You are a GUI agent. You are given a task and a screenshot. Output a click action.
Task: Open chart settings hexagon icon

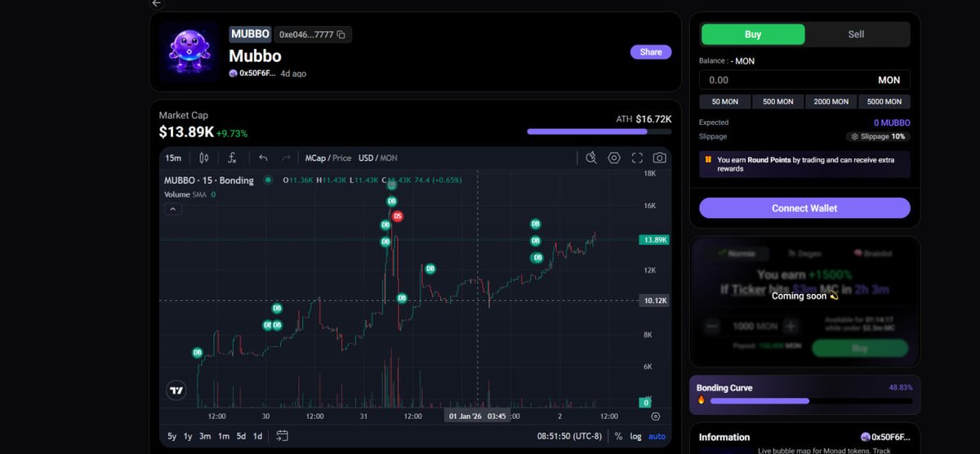pyautogui.click(x=614, y=158)
